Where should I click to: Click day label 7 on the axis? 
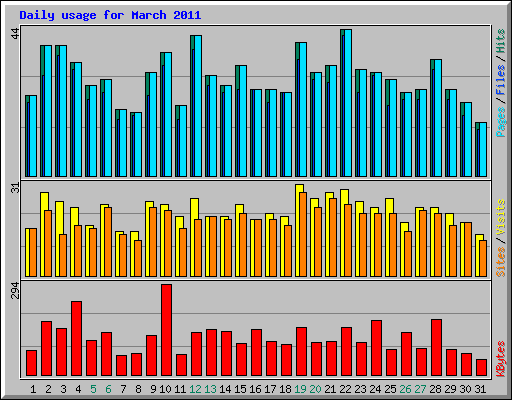[x=123, y=389]
